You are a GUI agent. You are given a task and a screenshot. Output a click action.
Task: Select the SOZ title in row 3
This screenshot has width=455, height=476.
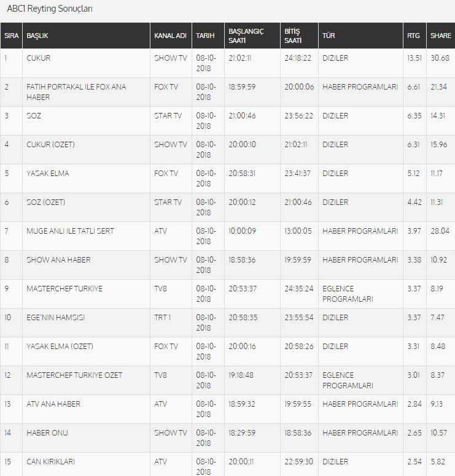(x=34, y=116)
